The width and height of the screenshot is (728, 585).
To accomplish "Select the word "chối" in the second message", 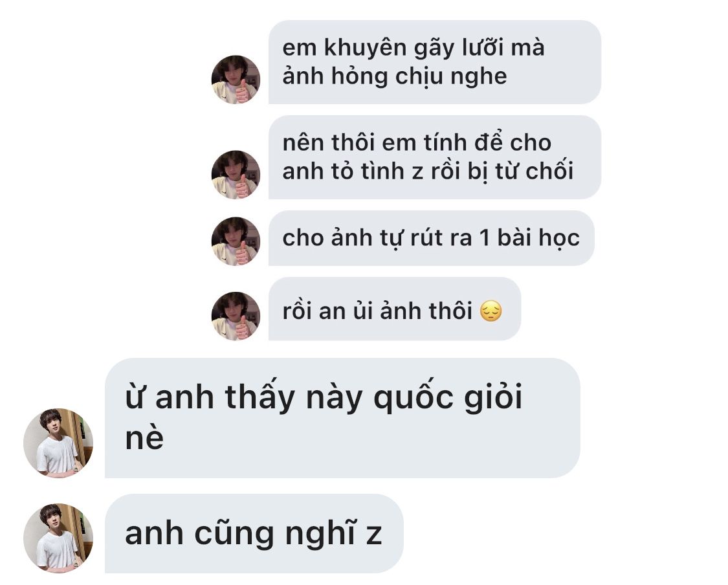I will (549, 171).
